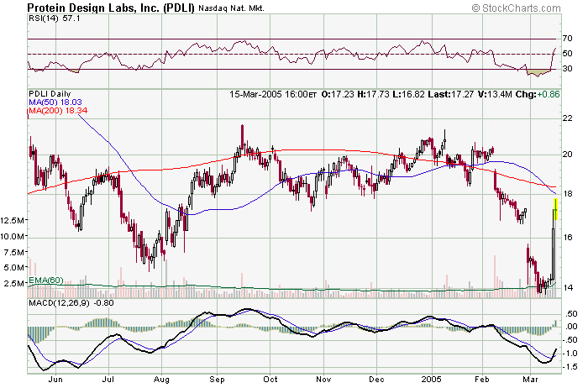Click the 12.5M volume axis label

click(12, 220)
